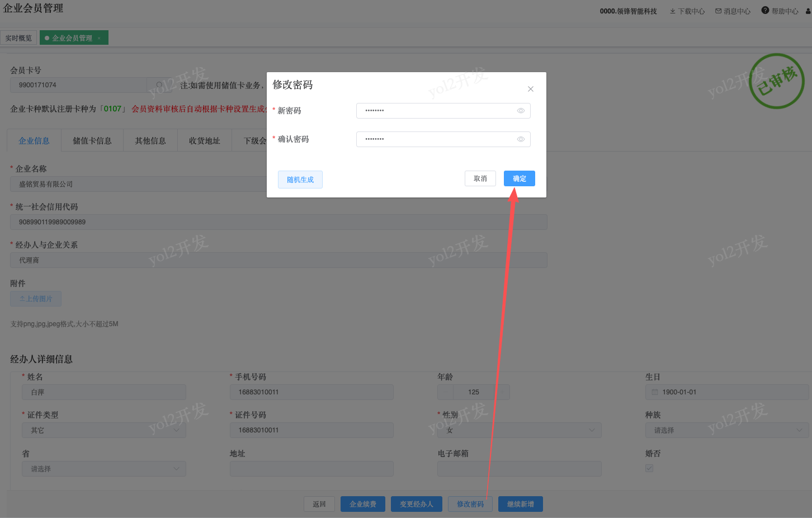Click the 继续新增 button
This screenshot has width=812, height=518.
click(521, 504)
